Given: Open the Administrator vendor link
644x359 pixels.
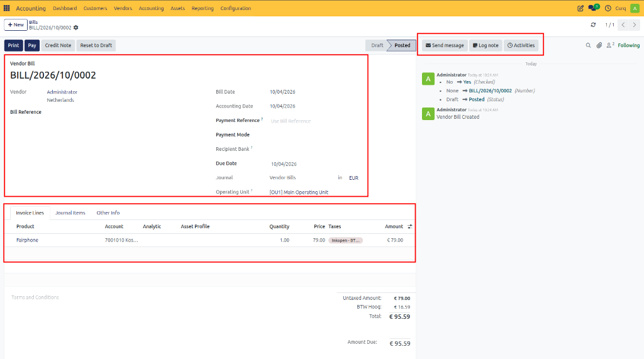Looking at the screenshot, I should 62,92.
